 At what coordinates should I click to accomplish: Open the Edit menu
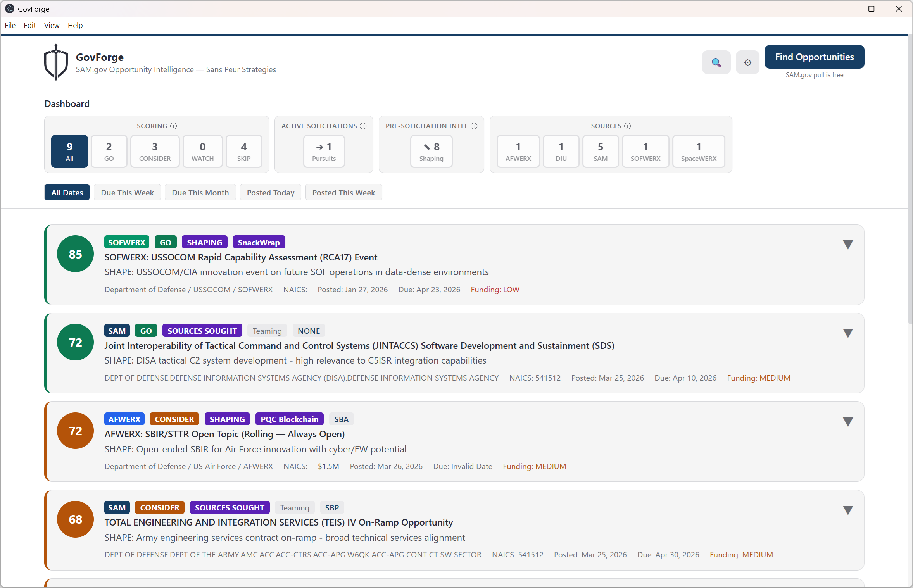29,25
